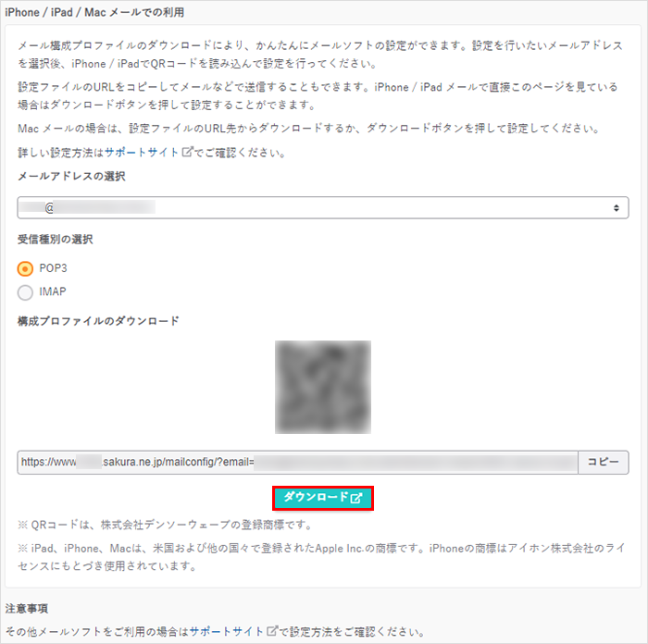Click the external-link icon after the first サポートサイト link
648x644 pixels.
[x=187, y=152]
